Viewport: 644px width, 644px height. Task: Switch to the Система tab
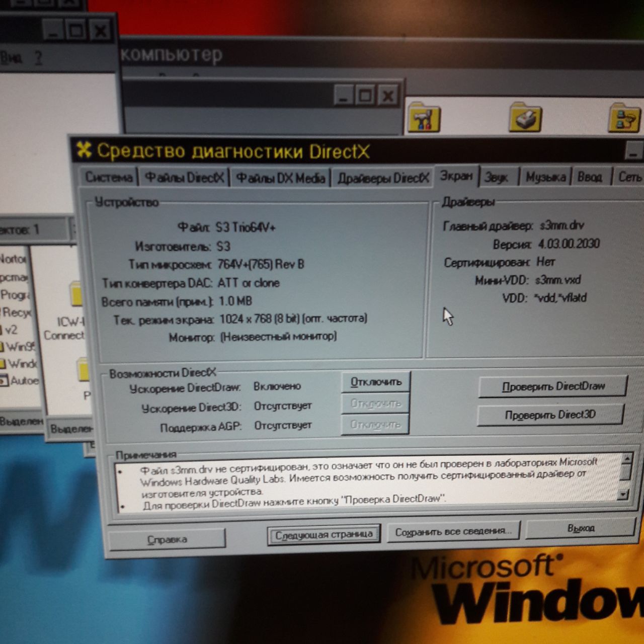(109, 177)
